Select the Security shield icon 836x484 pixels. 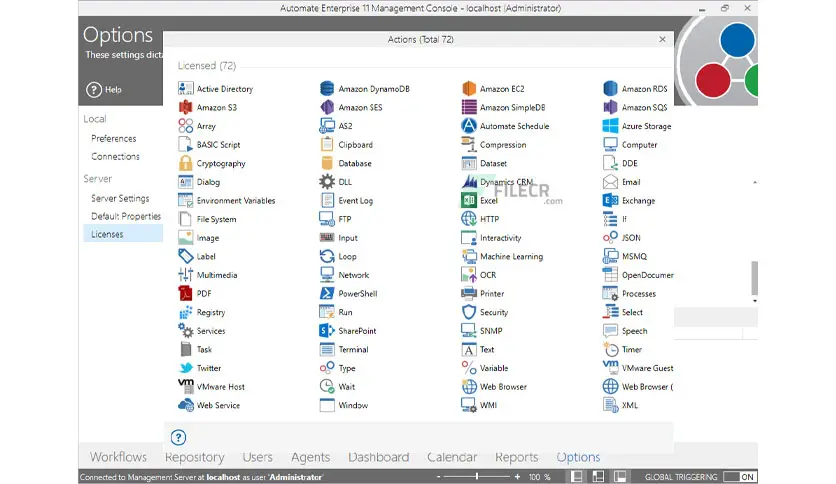pyautogui.click(x=469, y=312)
